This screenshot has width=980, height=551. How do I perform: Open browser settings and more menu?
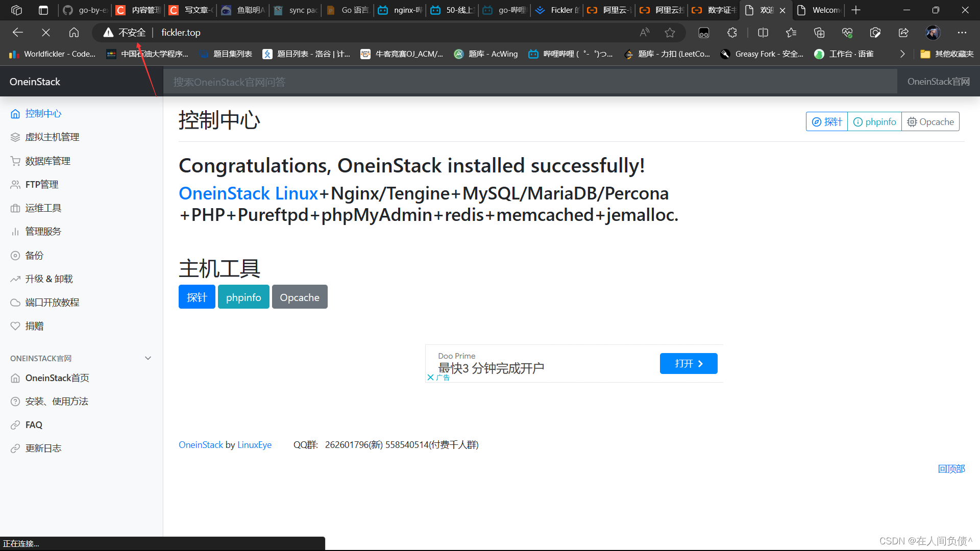pyautogui.click(x=962, y=33)
